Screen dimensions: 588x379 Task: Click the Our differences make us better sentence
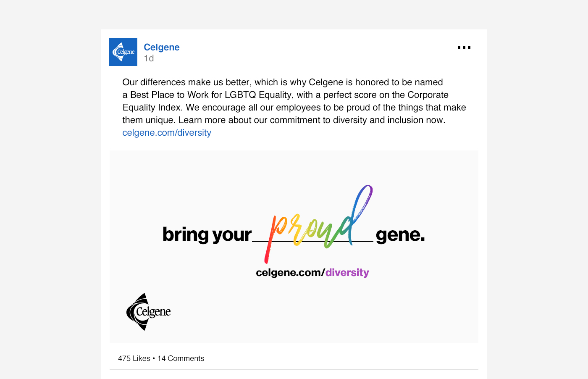click(187, 82)
